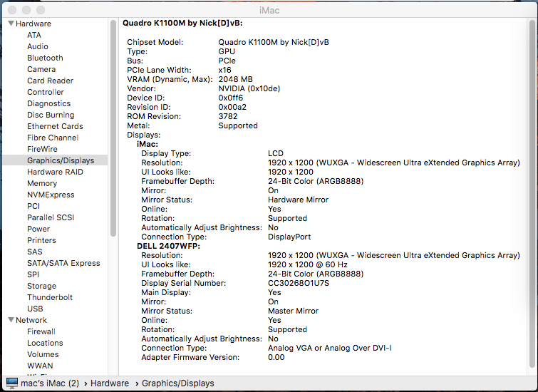Viewport: 538px width, 392px height.
Task: Click 1920 x 1200 @ 60 Hz value
Action: [x=308, y=264]
